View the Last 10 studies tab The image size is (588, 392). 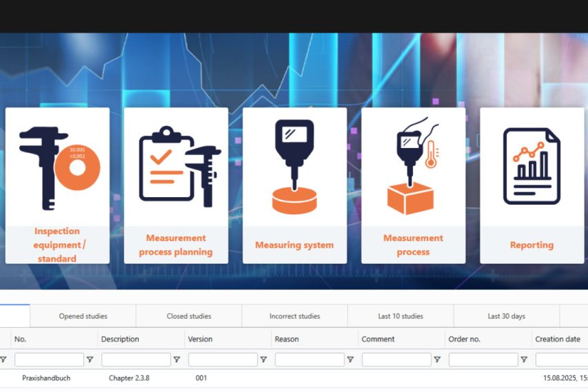point(401,316)
